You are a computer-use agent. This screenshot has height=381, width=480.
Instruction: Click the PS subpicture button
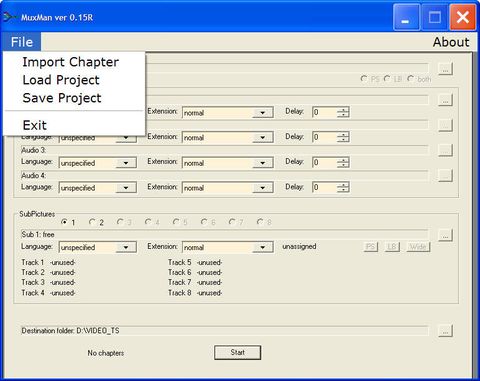pos(370,247)
